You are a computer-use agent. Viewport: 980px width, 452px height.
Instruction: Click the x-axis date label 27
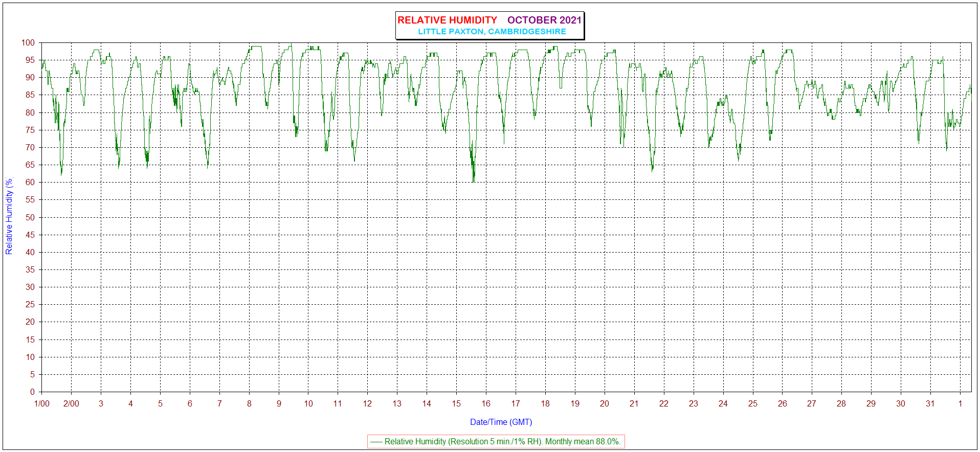811,403
